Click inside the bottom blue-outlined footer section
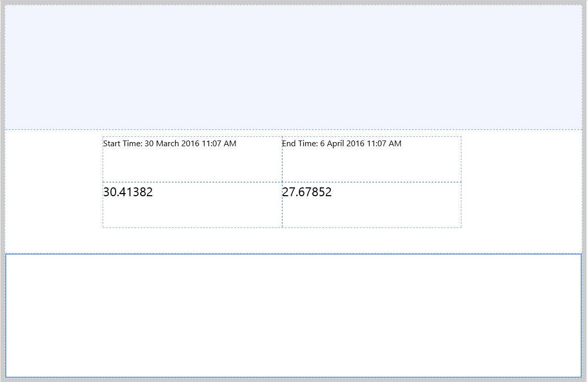588x382 pixels. click(293, 315)
